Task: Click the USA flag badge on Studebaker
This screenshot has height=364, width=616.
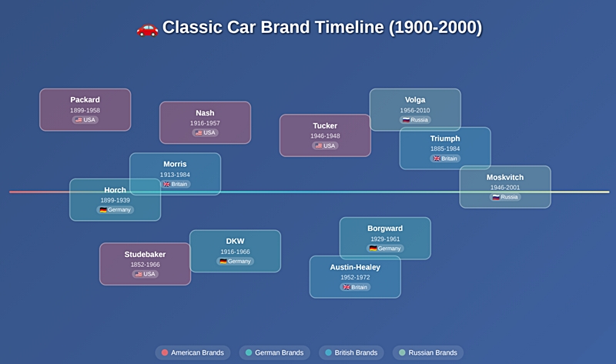Action: click(x=146, y=274)
